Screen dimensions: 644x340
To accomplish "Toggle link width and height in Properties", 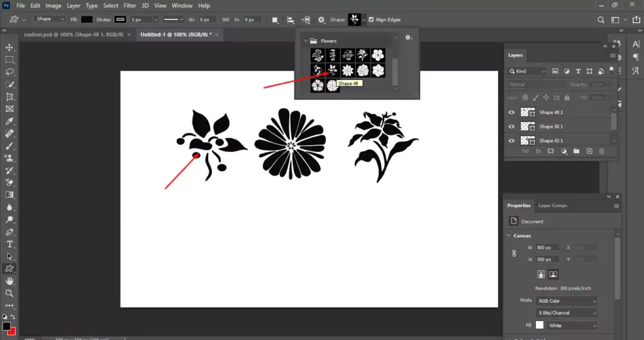I will (x=514, y=253).
